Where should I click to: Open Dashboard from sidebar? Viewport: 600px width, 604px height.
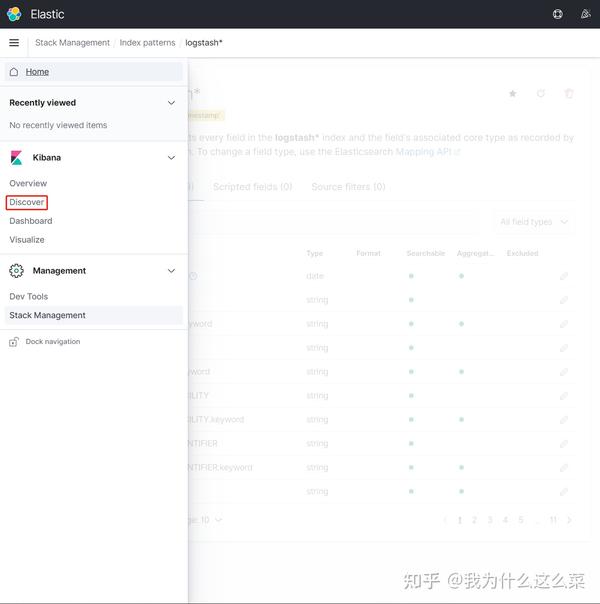tap(31, 221)
